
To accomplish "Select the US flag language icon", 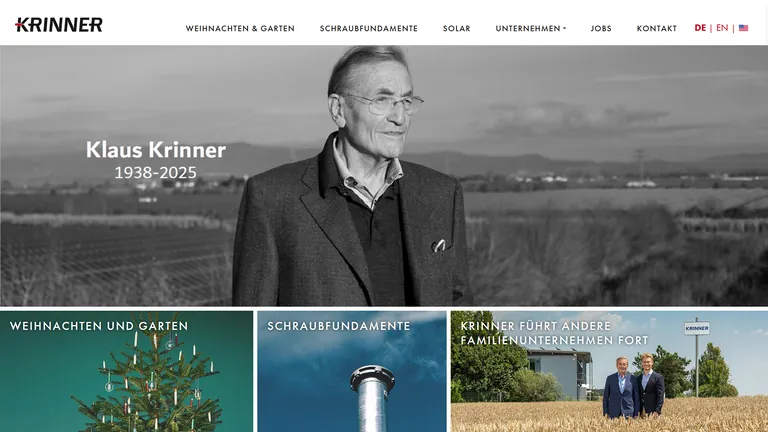I will pos(743,28).
